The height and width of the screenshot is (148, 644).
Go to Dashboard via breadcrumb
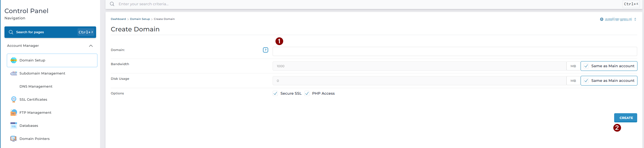point(118,19)
